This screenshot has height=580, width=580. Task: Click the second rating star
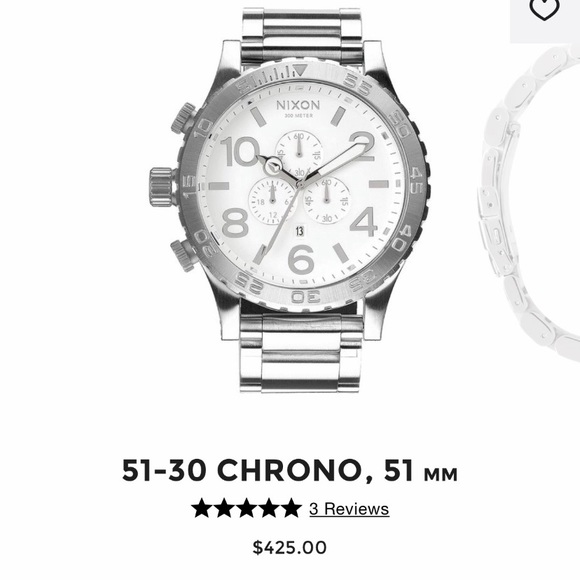pyautogui.click(x=225, y=508)
